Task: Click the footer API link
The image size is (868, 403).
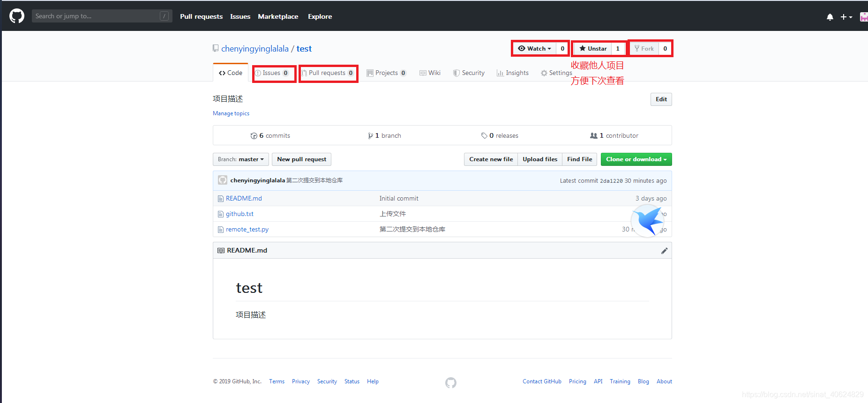Action: coord(598,381)
